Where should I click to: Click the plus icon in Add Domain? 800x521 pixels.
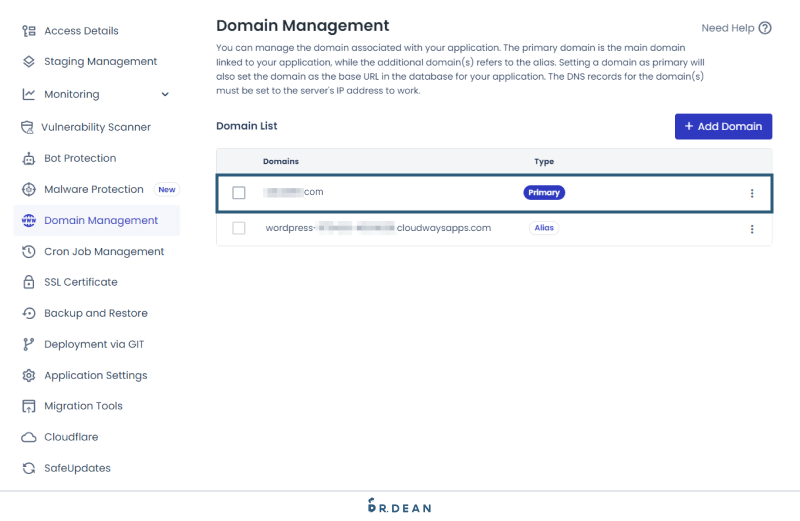[x=689, y=126]
